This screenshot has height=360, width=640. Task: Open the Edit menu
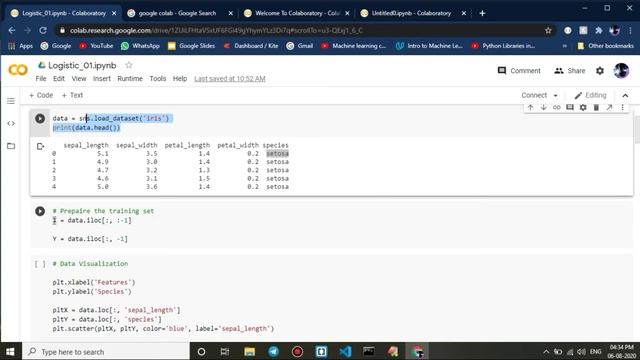coord(59,79)
